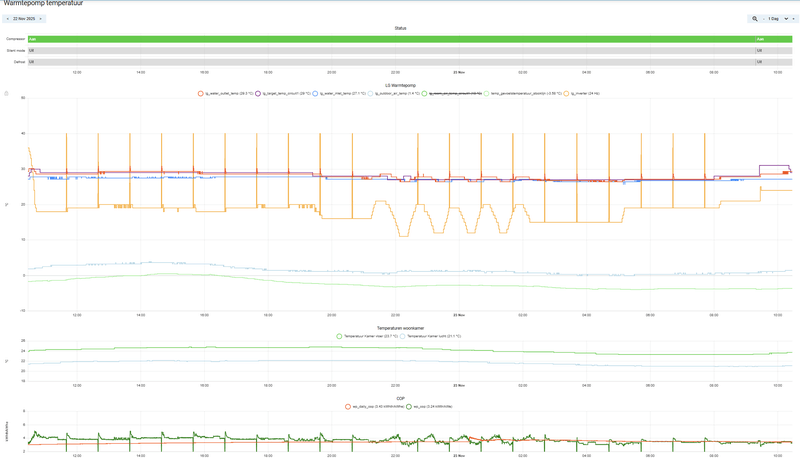Toggle wp_daily_cop series in COP legend

point(375,407)
